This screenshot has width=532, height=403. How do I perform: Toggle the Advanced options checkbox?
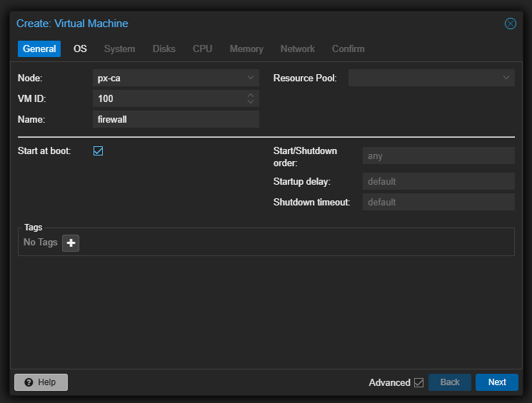click(x=419, y=382)
